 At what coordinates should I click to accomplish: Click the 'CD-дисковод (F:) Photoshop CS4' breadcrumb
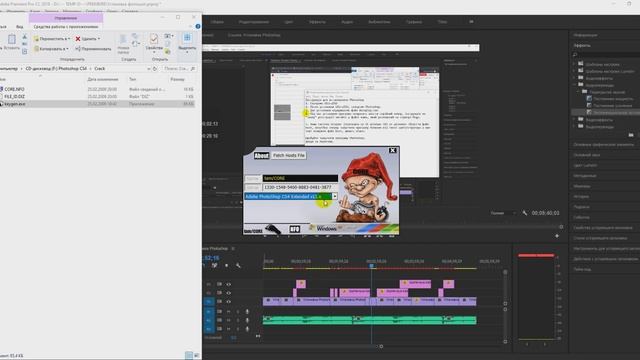click(x=56, y=69)
